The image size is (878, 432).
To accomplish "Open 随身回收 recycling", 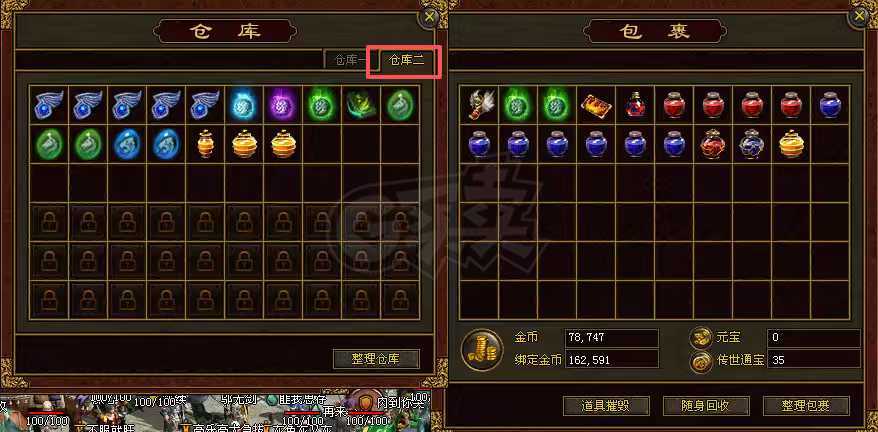I will 706,406.
